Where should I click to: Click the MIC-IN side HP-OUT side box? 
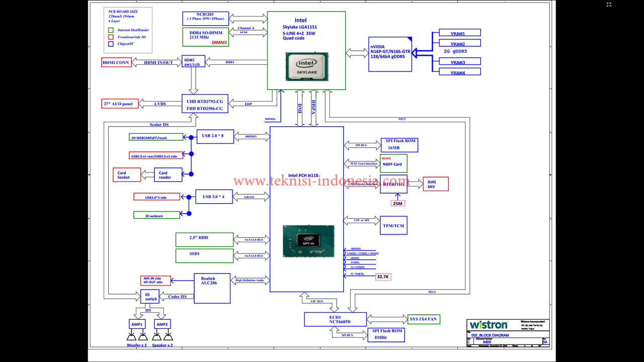point(155,281)
